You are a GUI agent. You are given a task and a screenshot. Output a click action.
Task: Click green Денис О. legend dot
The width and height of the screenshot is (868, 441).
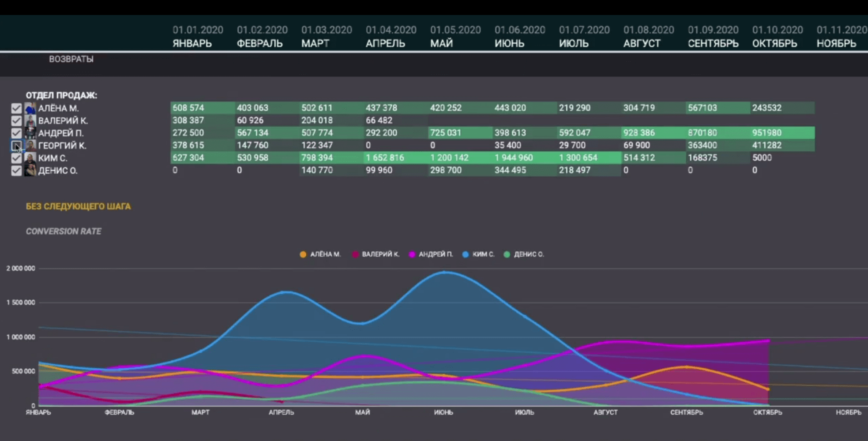[x=507, y=254]
